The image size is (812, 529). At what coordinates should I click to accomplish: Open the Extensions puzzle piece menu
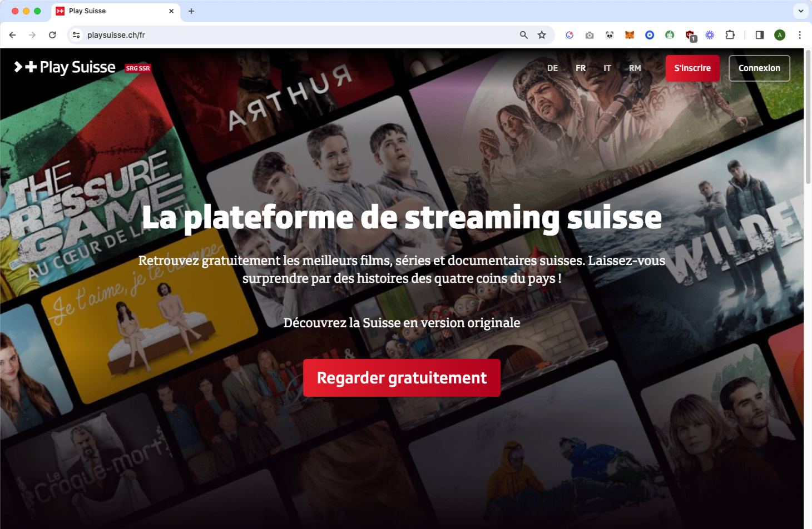730,35
